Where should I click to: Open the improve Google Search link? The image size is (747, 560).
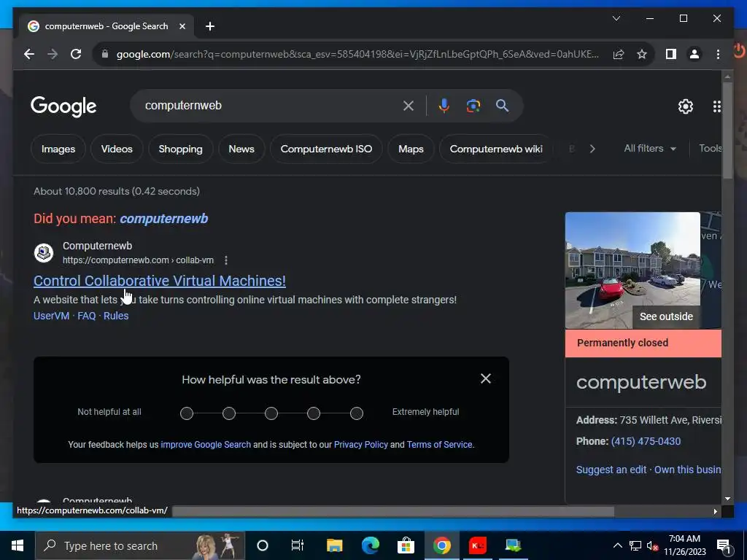pyautogui.click(x=206, y=445)
